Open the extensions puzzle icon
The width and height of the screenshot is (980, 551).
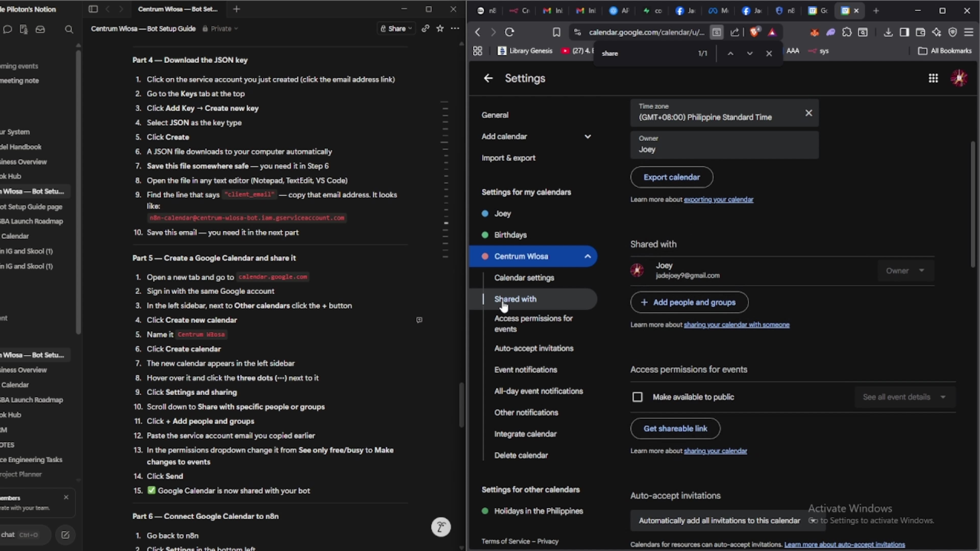coord(847,32)
